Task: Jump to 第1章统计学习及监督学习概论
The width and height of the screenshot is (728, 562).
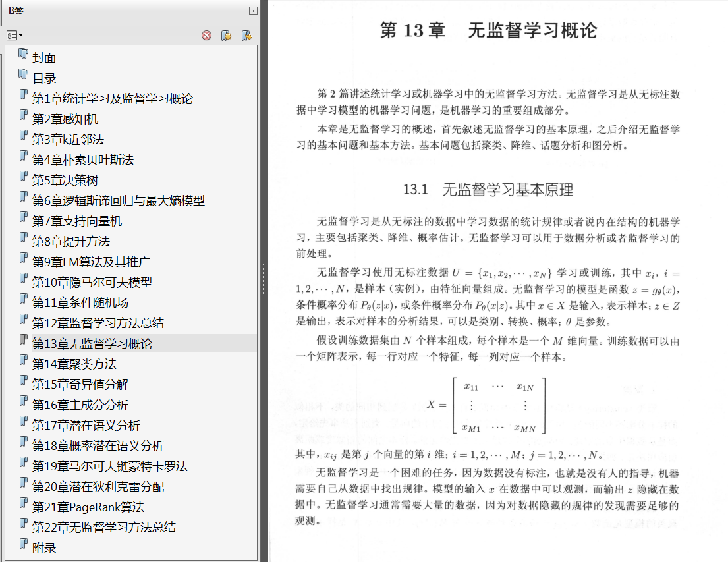Action: [x=113, y=98]
